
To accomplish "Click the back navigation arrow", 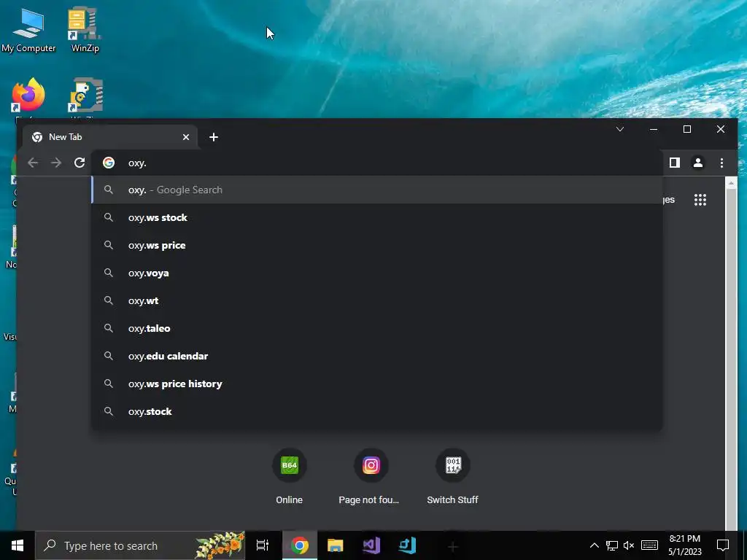I will (x=33, y=163).
